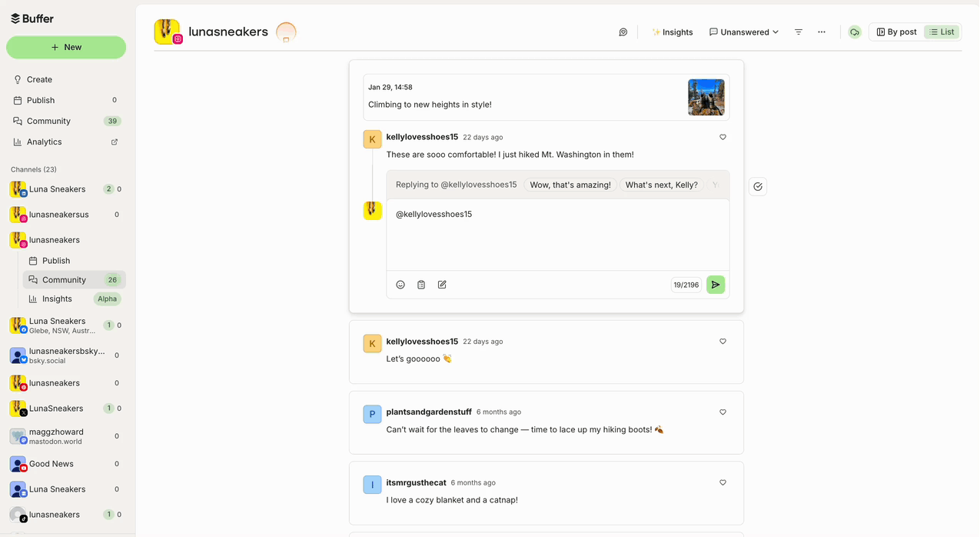Click the itsmrgusthecat username
The width and height of the screenshot is (980, 537).
(416, 483)
